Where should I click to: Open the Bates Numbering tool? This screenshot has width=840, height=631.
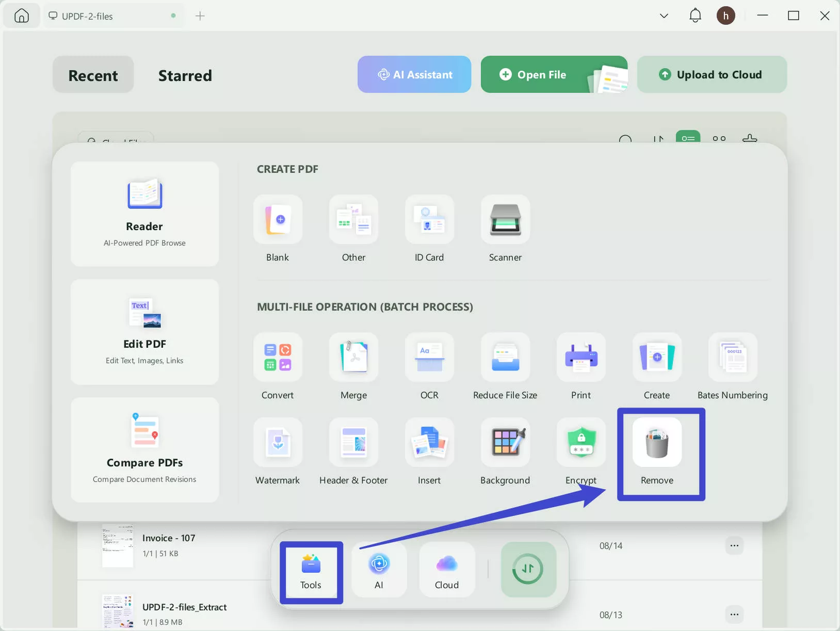[x=733, y=357]
